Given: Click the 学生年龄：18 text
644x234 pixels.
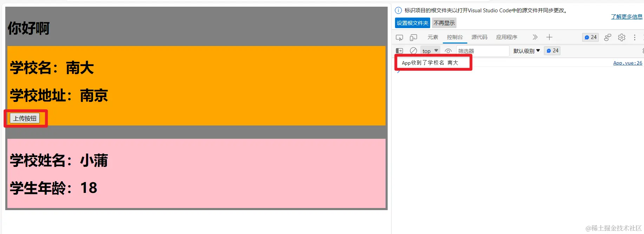Looking at the screenshot, I should point(53,188).
